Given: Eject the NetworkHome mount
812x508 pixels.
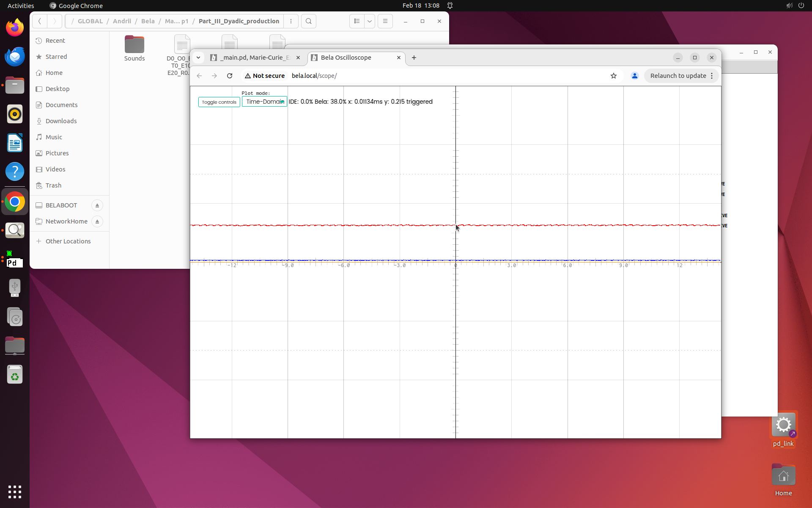Looking at the screenshot, I should (x=97, y=221).
